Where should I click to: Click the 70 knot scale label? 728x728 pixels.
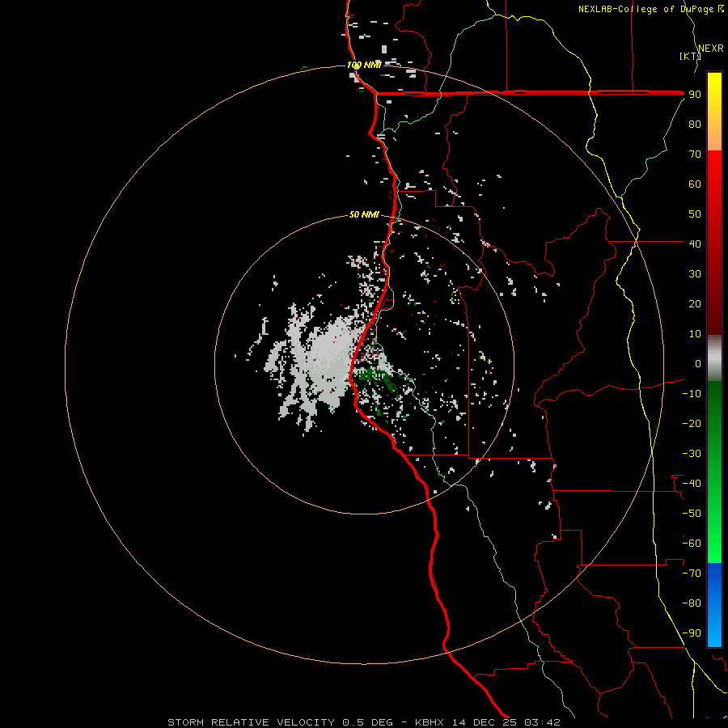[695, 154]
